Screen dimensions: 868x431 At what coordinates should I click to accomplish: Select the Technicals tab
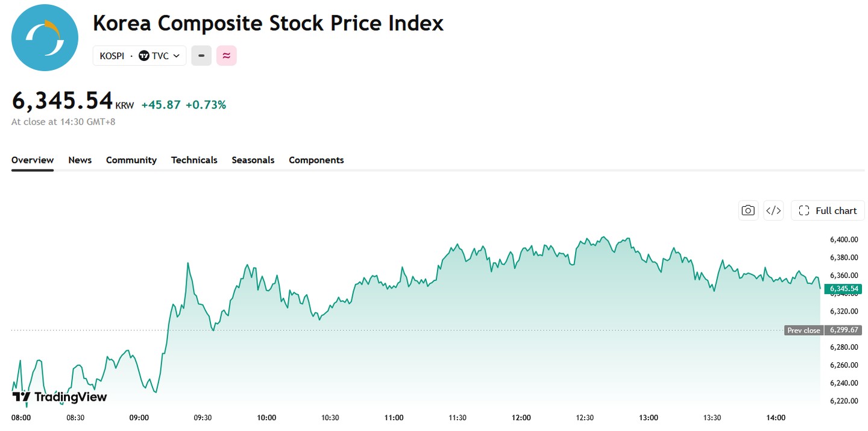click(194, 160)
